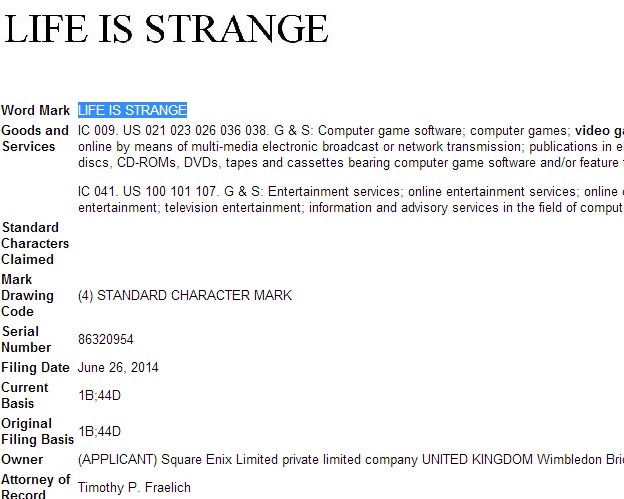This screenshot has height=499, width=624.
Task: Click the (4) STANDARD CHARACTER MARK value
Action: click(x=185, y=295)
